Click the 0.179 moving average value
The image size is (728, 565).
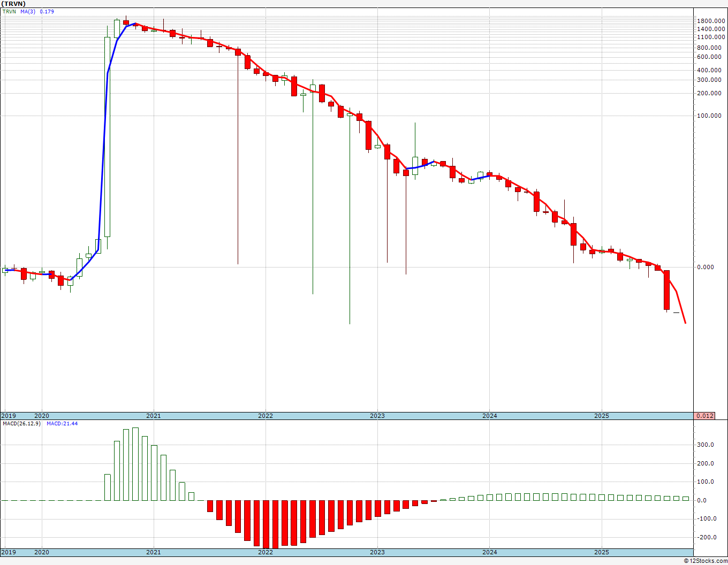47,11
